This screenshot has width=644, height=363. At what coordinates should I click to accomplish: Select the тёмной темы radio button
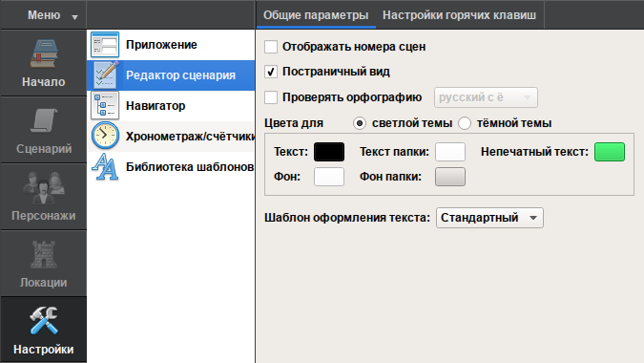coord(465,123)
